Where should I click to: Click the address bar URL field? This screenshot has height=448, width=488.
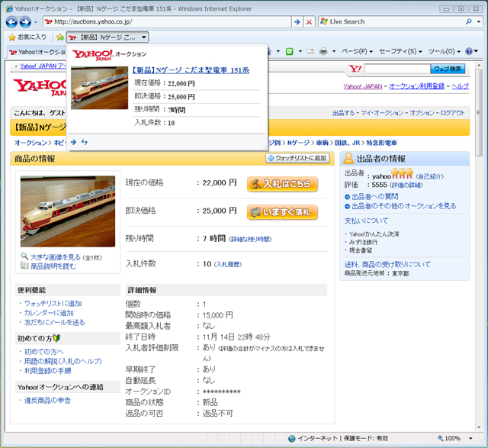[167, 22]
